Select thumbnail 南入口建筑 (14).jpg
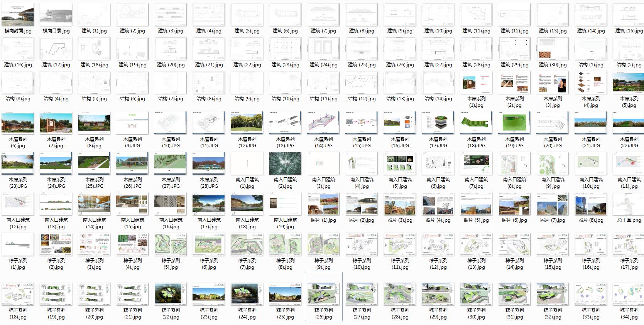Image resolution: width=644 pixels, height=325 pixels. (x=94, y=204)
